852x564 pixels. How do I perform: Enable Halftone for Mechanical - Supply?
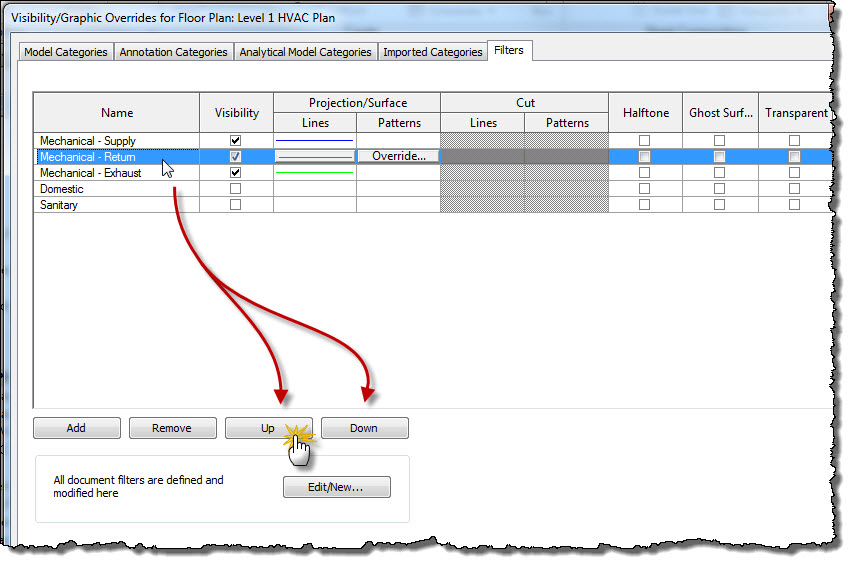644,140
